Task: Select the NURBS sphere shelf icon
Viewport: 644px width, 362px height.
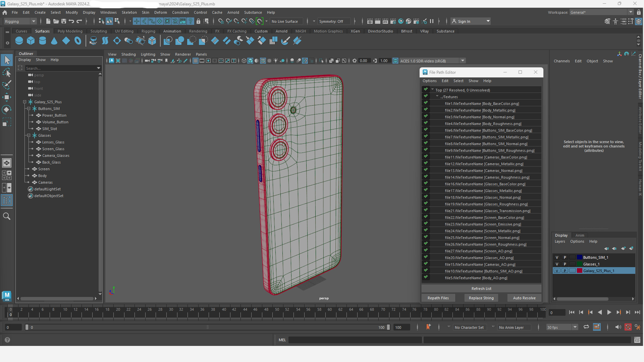Action: click(x=19, y=41)
